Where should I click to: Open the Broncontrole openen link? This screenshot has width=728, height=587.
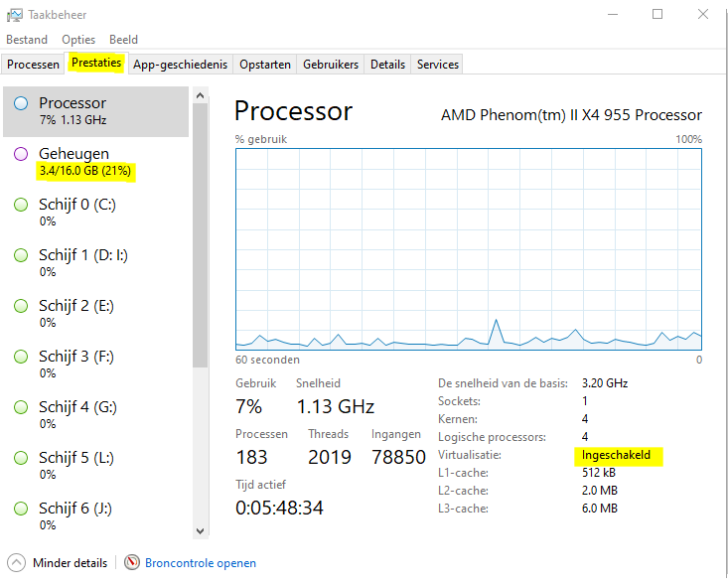tap(201, 563)
